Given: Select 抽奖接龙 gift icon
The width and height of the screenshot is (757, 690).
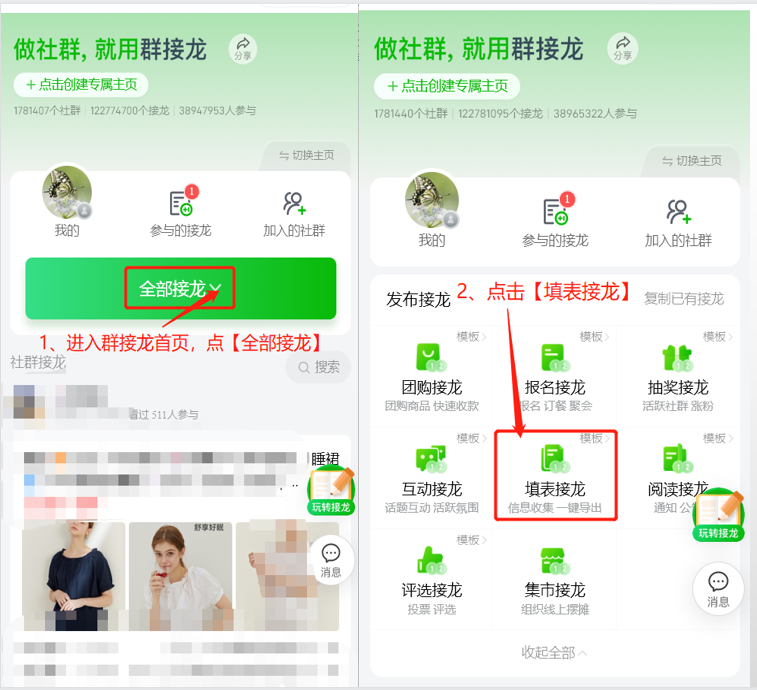Looking at the screenshot, I should pyautogui.click(x=677, y=358).
